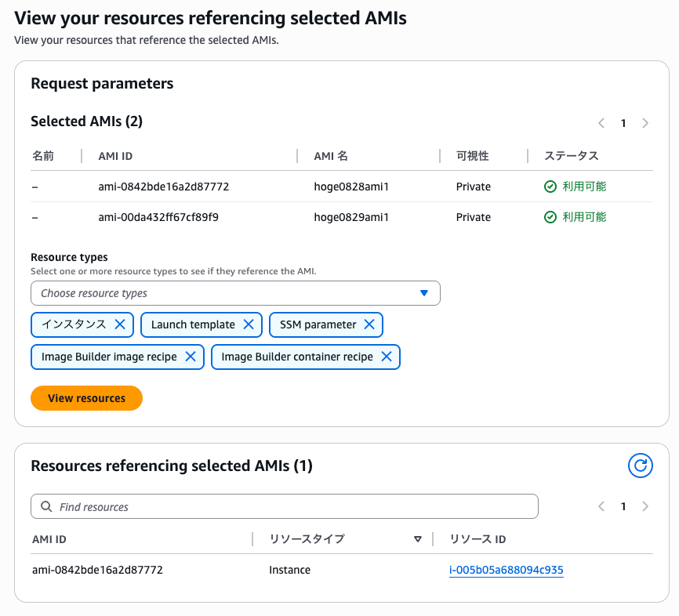This screenshot has height=616, width=679.
Task: Click the リソース ID column header
Action: tap(477, 539)
